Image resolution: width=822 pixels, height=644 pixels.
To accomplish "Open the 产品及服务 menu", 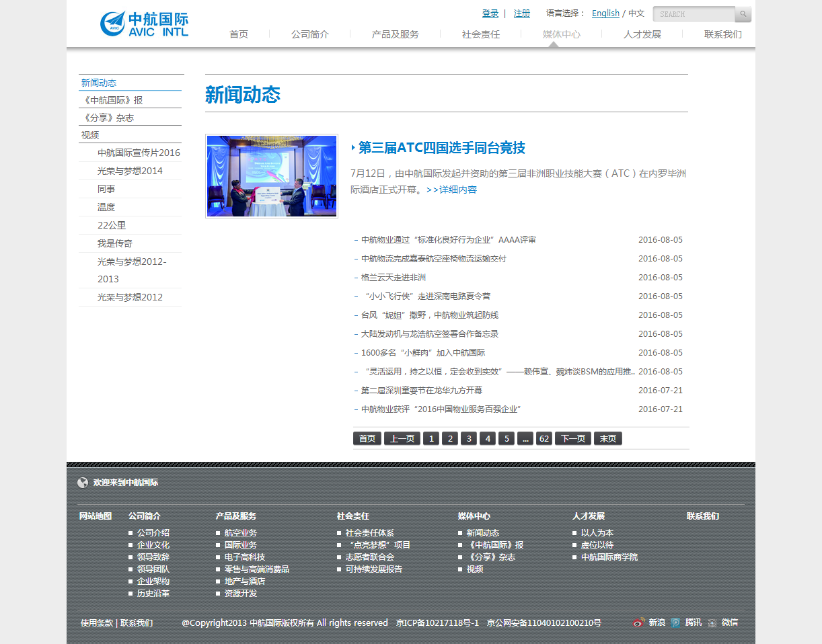I will point(395,34).
